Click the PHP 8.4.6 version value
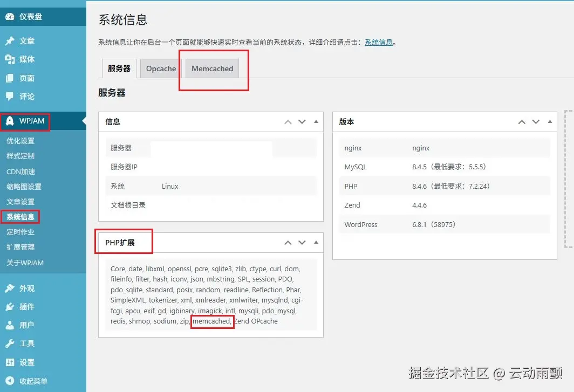The width and height of the screenshot is (574, 392). pos(451,187)
